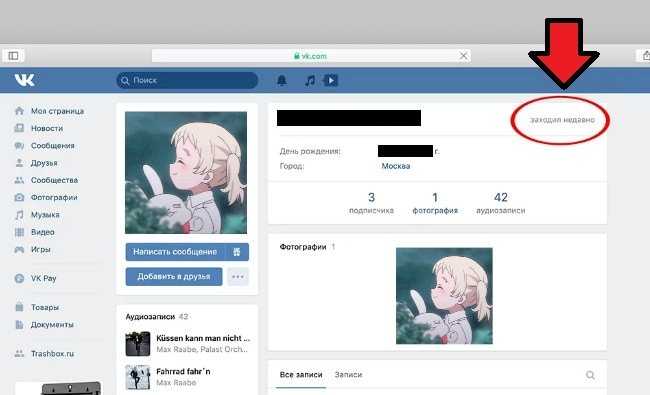Open Сообщества page
Screen dimensions: 650x395
coord(54,180)
